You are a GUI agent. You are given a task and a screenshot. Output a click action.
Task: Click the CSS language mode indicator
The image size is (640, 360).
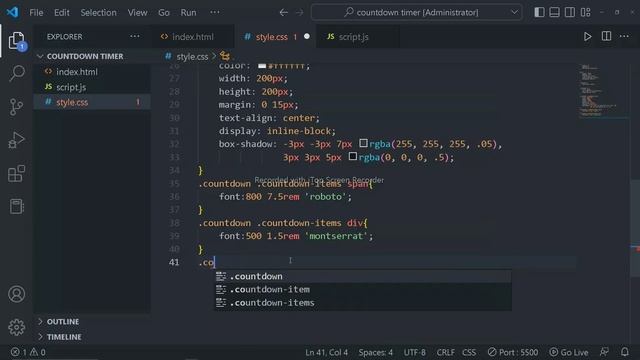point(469,352)
